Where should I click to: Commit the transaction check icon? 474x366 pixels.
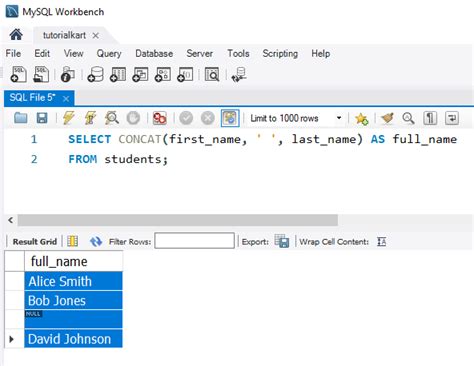pos(186,118)
